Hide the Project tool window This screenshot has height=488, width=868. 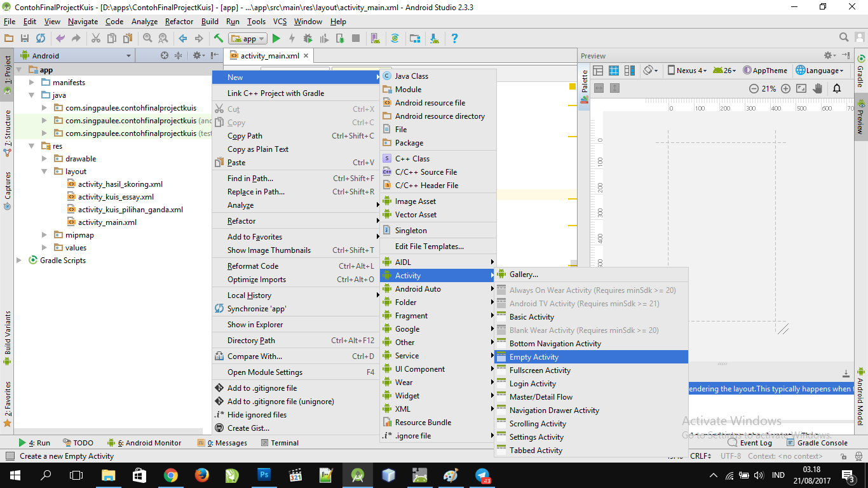point(215,55)
